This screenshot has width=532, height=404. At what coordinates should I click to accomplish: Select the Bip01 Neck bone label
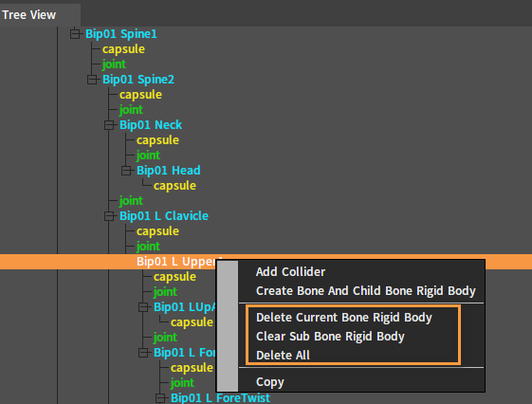(x=151, y=125)
